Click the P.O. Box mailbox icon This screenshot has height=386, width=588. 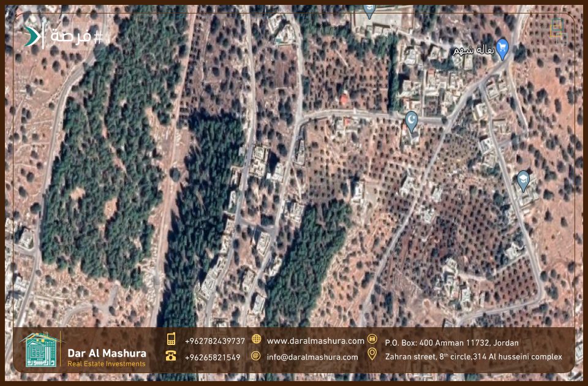coord(372,340)
